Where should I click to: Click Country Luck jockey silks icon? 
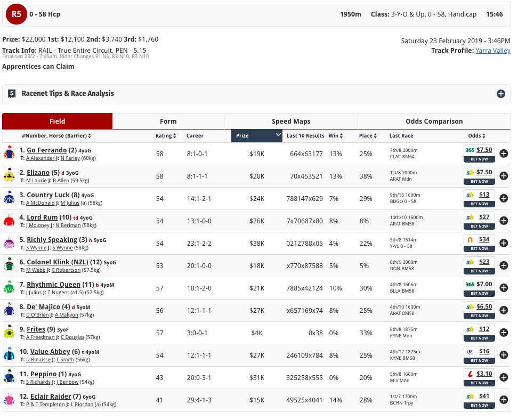[x=9, y=198]
